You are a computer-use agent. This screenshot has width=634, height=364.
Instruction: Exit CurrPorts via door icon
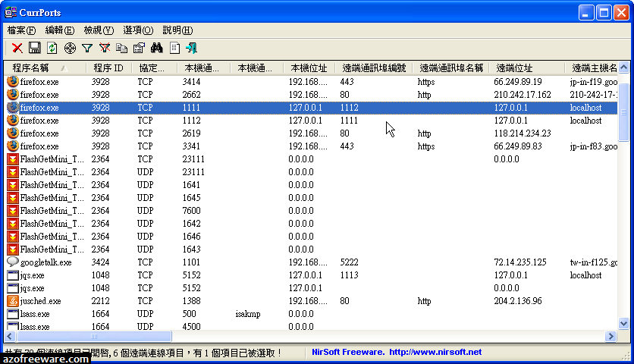tap(192, 48)
